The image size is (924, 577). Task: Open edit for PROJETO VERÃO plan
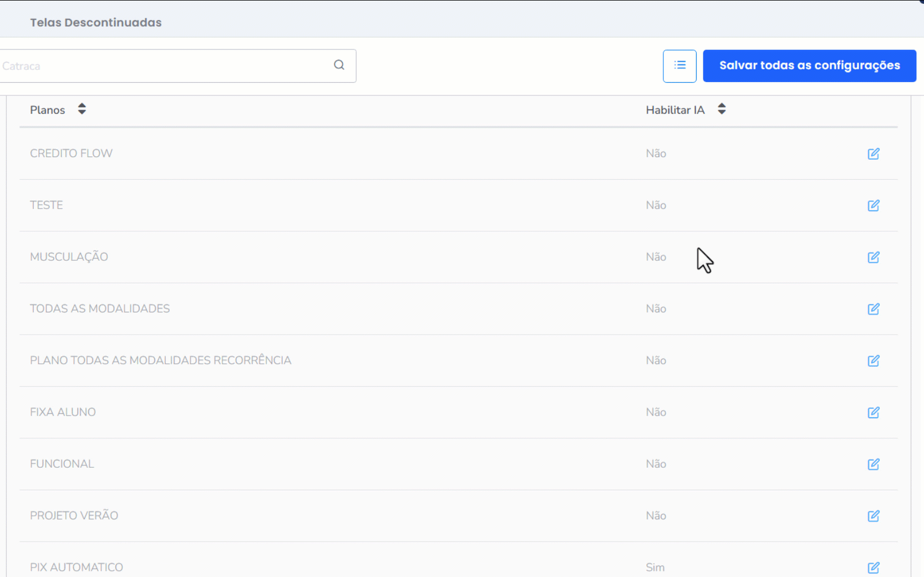(x=873, y=516)
